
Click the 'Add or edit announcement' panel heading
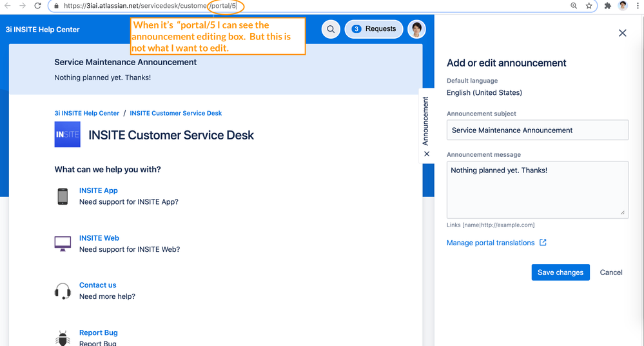point(507,63)
